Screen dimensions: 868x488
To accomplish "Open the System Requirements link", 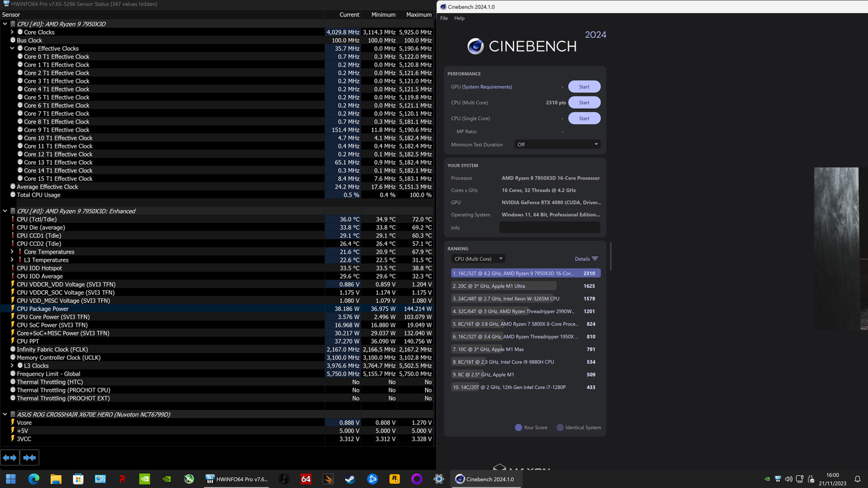I will [x=487, y=87].
